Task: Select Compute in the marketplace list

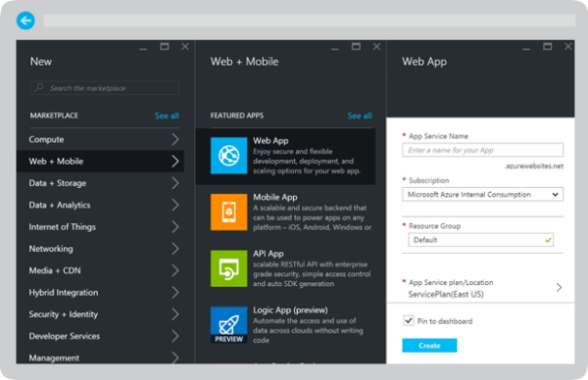Action: [100, 139]
